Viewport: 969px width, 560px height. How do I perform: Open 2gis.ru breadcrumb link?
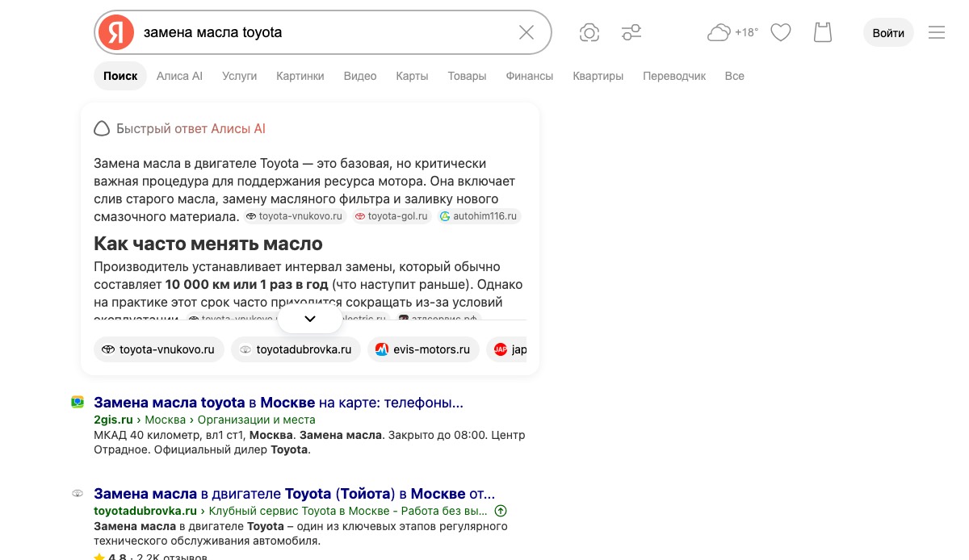point(112,420)
